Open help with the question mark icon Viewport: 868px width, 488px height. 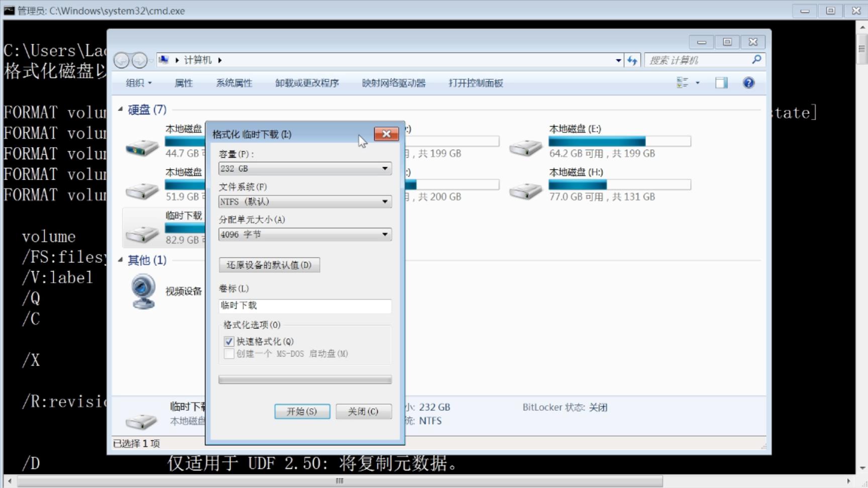coord(748,83)
